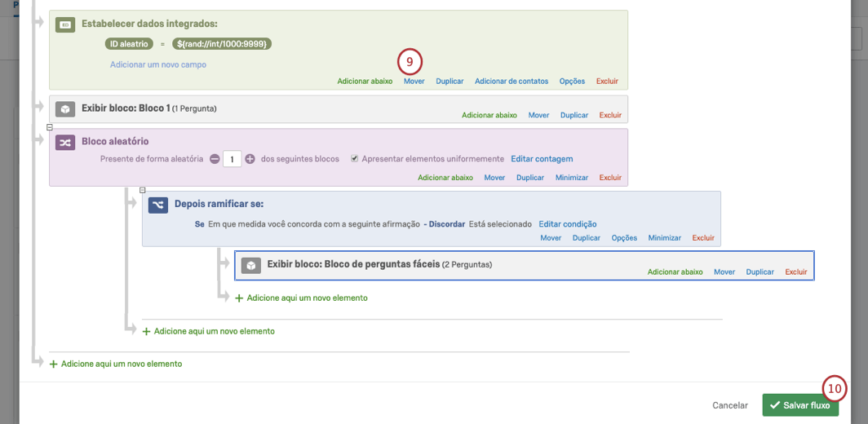Screen dimensions: 868x424
Task: Click the Bloco aleatório heading
Action: tap(115, 142)
